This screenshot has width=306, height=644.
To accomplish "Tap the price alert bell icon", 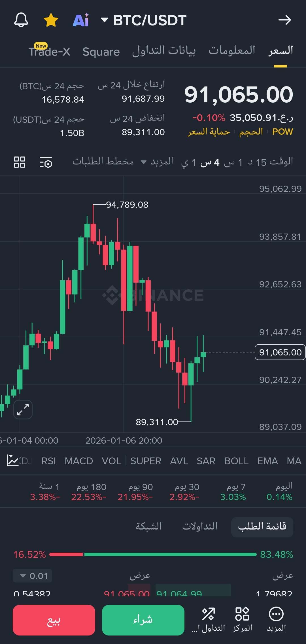I will click(x=21, y=20).
